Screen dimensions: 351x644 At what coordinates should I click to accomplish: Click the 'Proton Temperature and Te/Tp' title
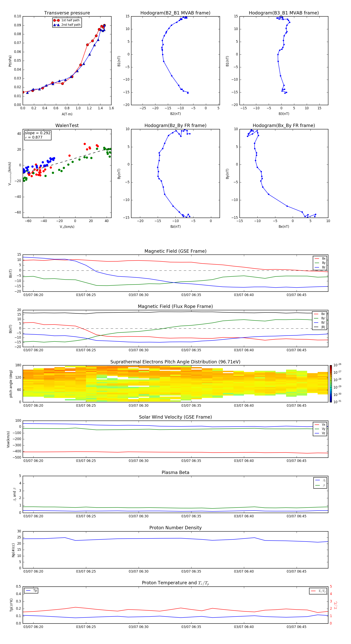pyautogui.click(x=175, y=583)
